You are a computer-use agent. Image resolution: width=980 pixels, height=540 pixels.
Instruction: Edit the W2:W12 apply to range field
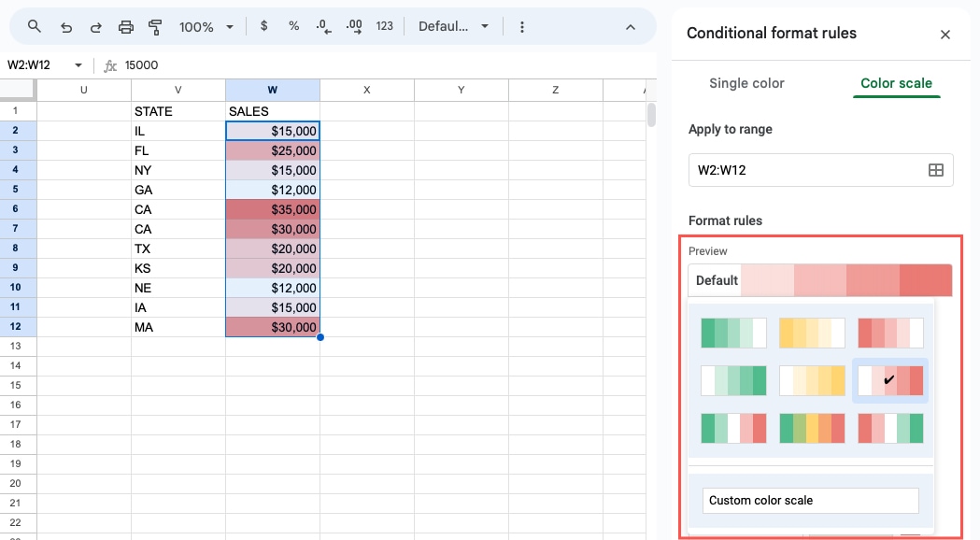pos(820,170)
